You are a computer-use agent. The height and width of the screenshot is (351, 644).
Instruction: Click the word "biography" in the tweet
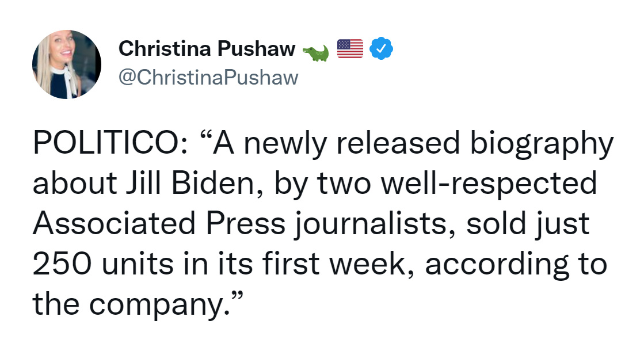[542, 144]
